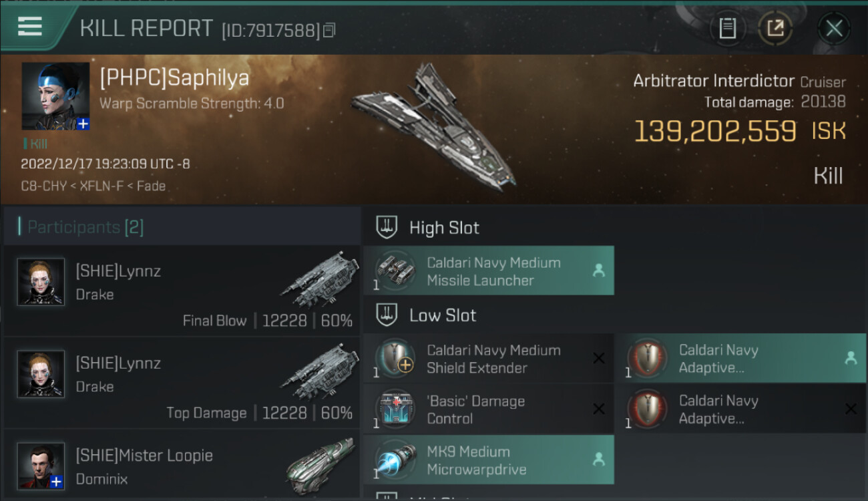The width and height of the screenshot is (868, 501).
Task: Click the pilot marker on Microwarpdrive row
Action: [599, 459]
